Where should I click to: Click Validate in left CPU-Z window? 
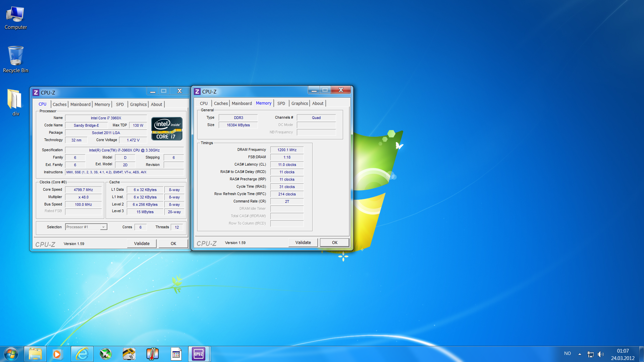click(x=142, y=244)
